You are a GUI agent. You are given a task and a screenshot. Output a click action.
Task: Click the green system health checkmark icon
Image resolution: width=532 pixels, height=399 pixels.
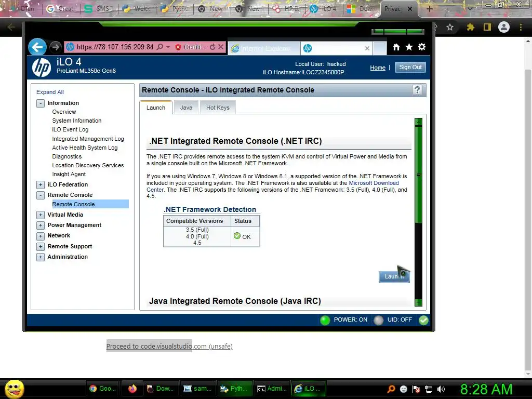click(x=423, y=320)
